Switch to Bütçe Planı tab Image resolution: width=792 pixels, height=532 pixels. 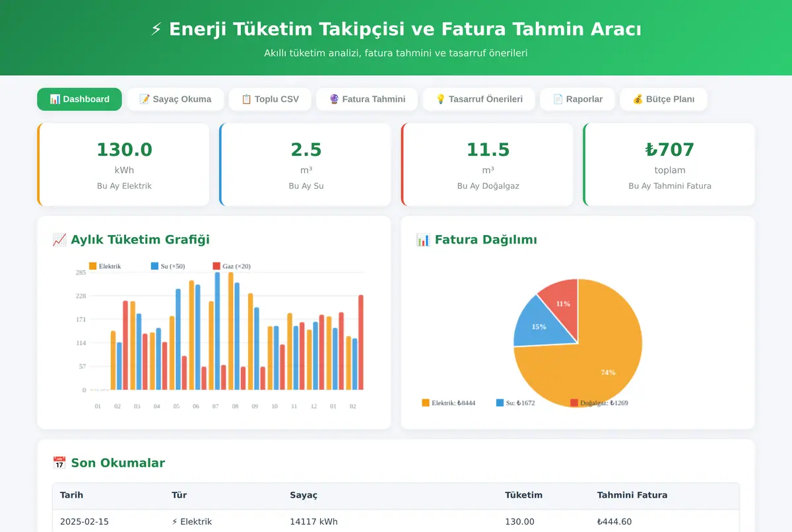coord(663,99)
